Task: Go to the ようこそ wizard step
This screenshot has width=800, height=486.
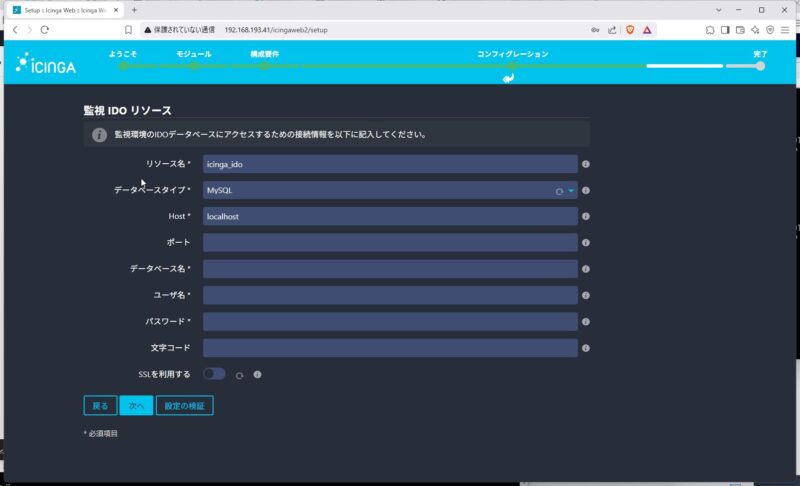Action: (123, 54)
